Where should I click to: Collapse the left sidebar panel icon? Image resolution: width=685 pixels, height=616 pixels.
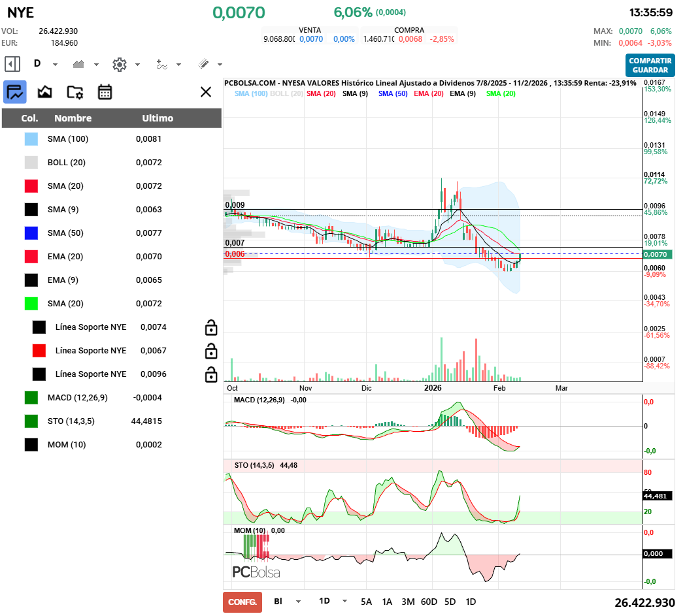coord(12,64)
